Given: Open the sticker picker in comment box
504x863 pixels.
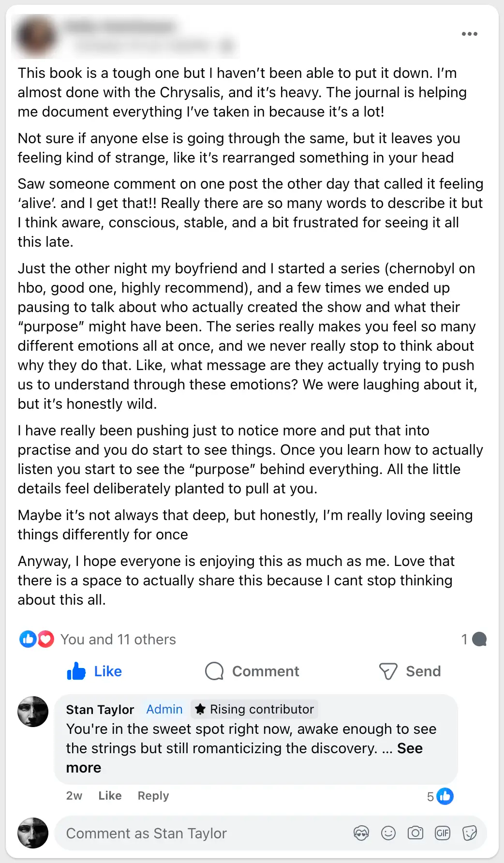Looking at the screenshot, I should tap(470, 833).
